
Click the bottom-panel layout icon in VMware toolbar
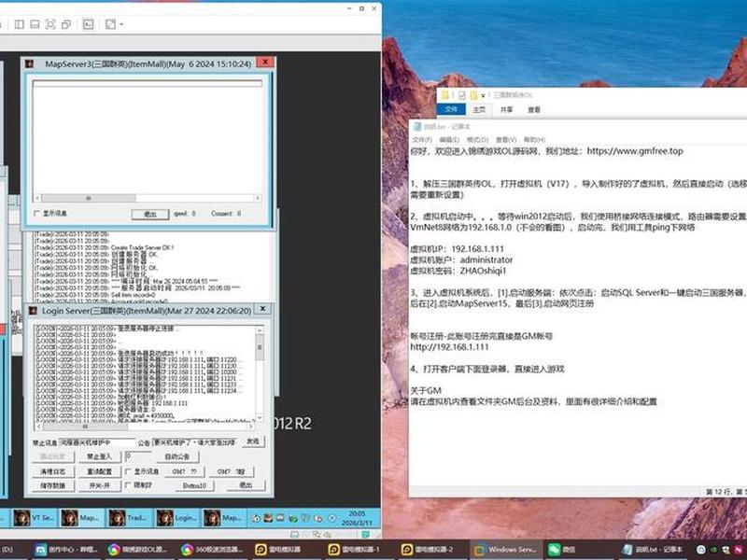[35, 24]
